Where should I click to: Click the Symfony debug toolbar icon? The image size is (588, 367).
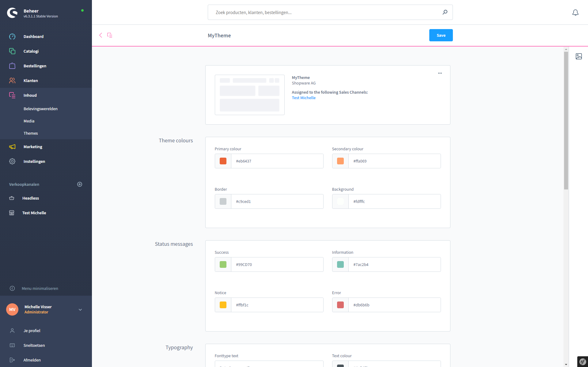pos(582,361)
